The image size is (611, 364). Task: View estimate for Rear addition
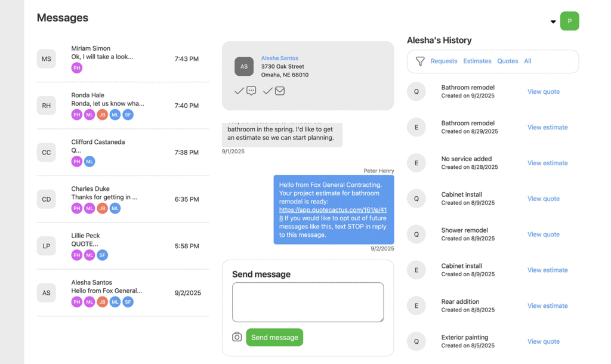coord(547,306)
